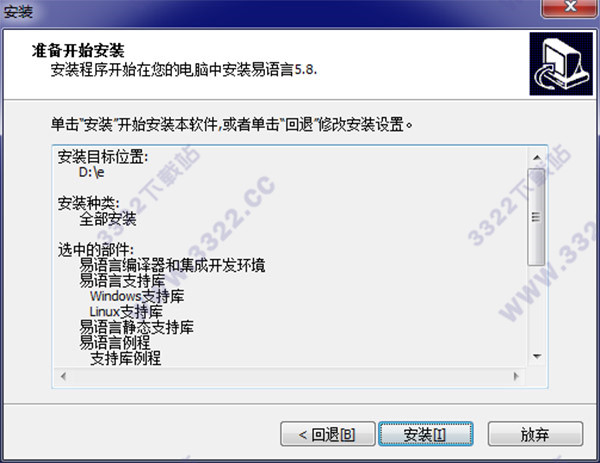Click the installer computer icon

[x=561, y=64]
